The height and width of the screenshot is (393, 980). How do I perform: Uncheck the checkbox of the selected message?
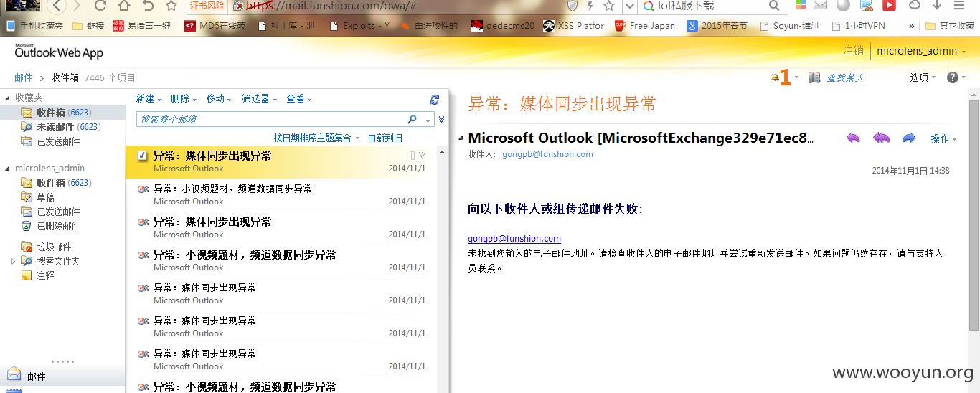pos(142,156)
